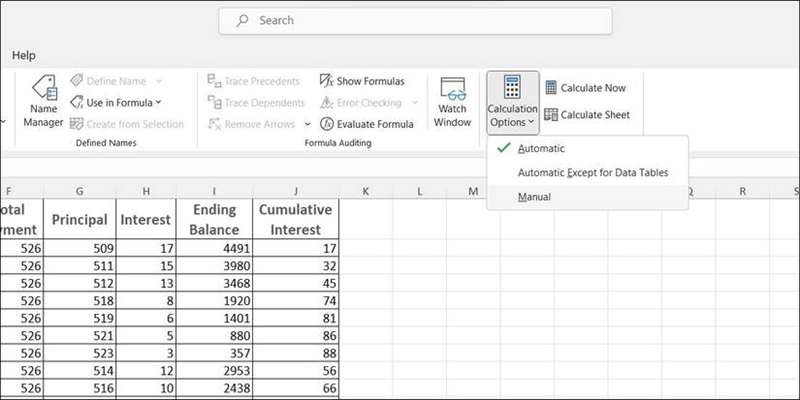Select the Cumulative Interest header cell
Viewport: 800px width, 400px height.
[295, 219]
